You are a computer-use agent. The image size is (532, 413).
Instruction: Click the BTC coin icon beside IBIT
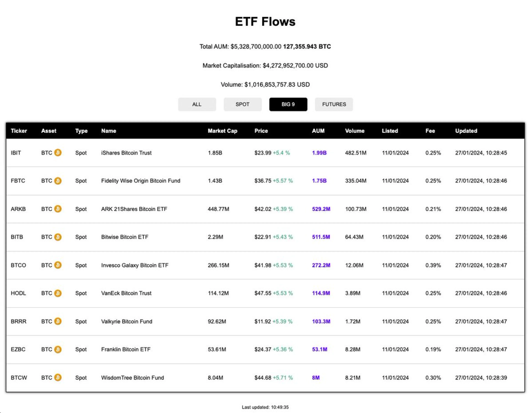coord(58,153)
